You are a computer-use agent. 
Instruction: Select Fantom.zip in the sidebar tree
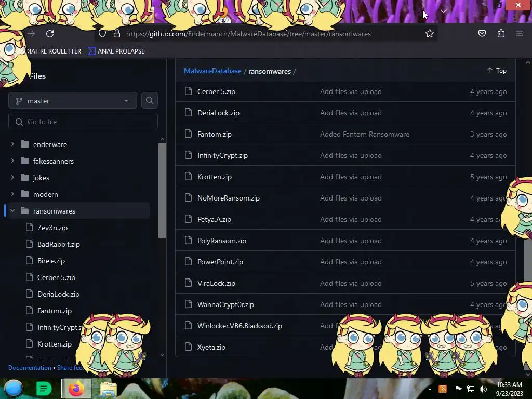point(54,311)
